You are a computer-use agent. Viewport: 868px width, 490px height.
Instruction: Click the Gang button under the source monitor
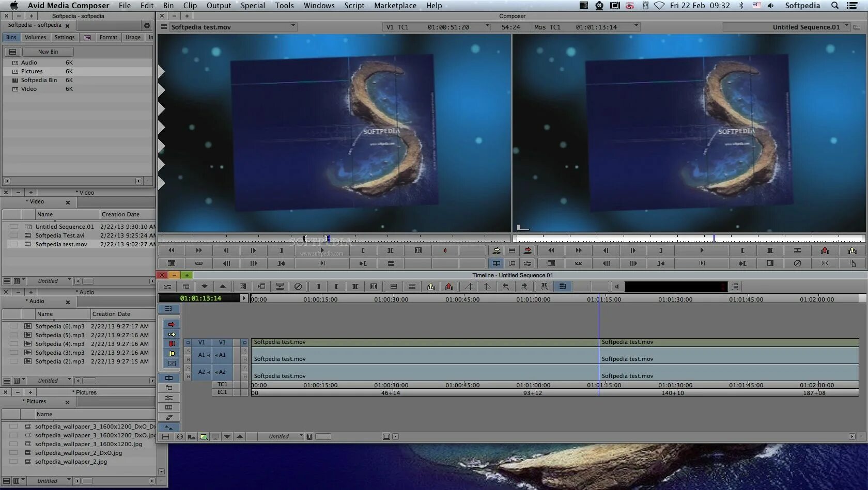(198, 263)
